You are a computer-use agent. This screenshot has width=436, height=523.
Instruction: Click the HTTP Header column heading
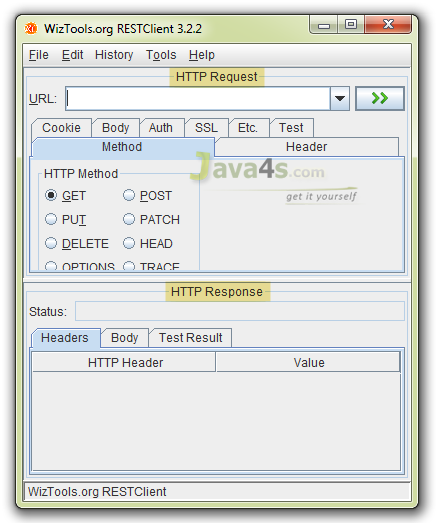pos(124,363)
